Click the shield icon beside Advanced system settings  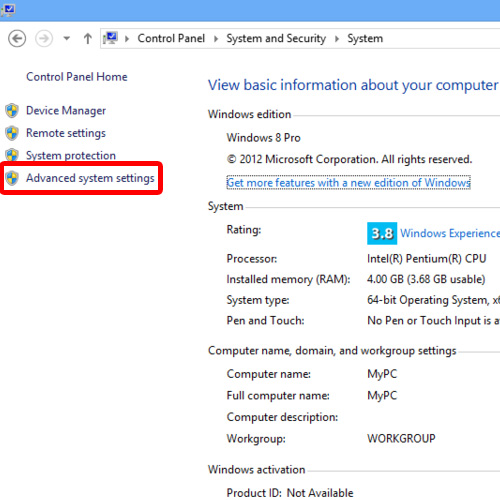click(x=12, y=178)
